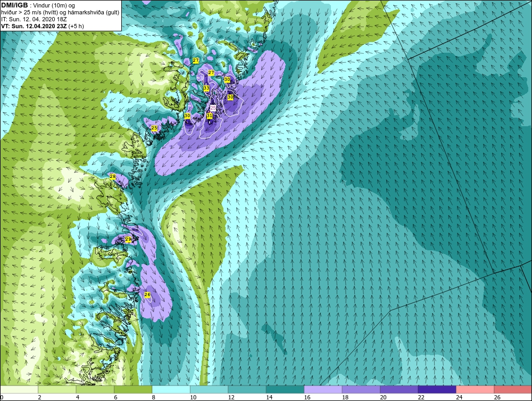Image resolution: width=532 pixels, height=401 pixels.
Task: Select the 6–8 m/s olive green legend swatch
Action: (133, 389)
